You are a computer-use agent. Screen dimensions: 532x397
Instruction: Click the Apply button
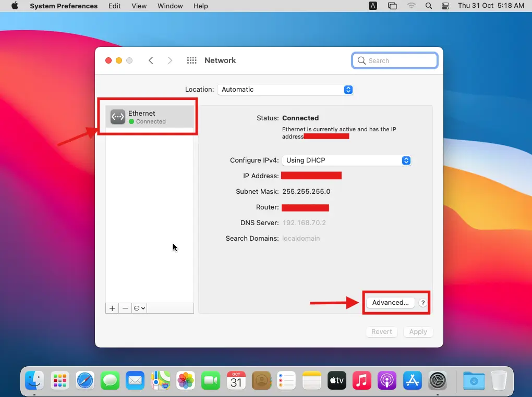coord(418,331)
